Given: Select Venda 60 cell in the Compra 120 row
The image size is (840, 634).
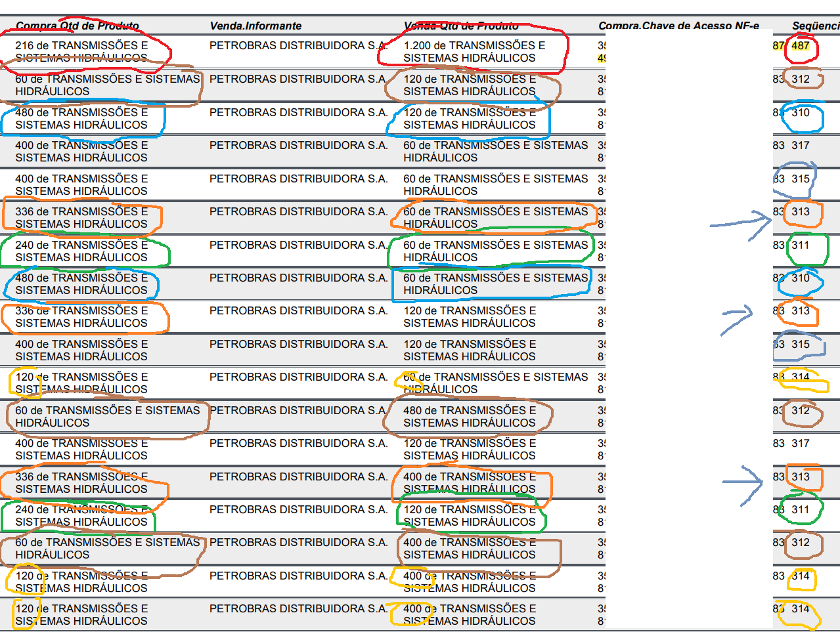Looking at the screenshot, I should 495,383.
